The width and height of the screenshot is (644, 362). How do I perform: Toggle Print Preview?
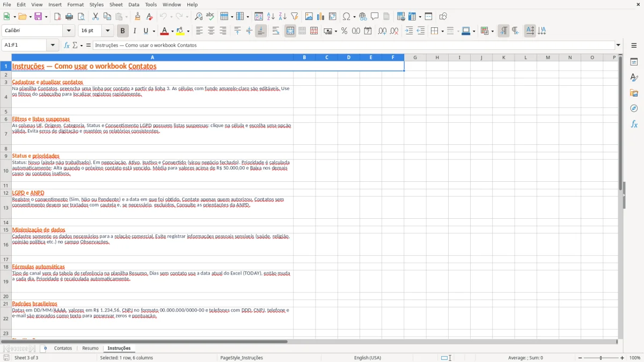coord(81,17)
